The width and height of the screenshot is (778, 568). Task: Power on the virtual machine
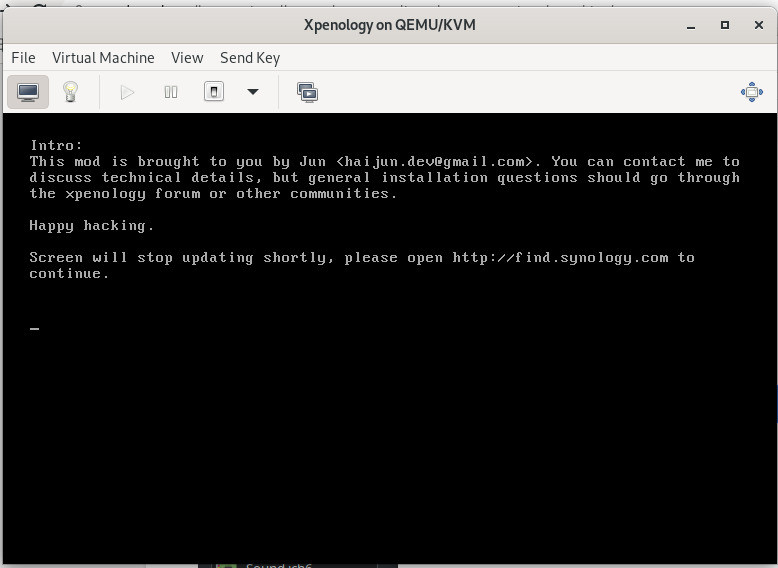127,92
